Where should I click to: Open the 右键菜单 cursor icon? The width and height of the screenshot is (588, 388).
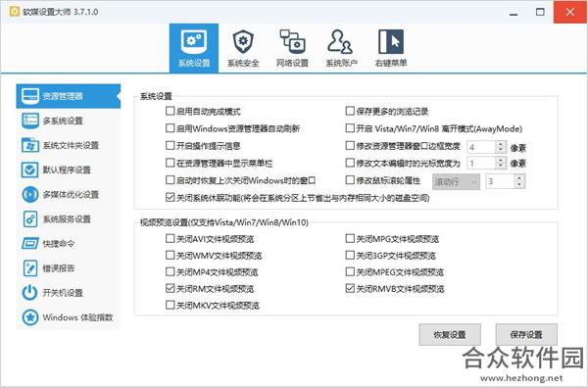click(x=391, y=41)
